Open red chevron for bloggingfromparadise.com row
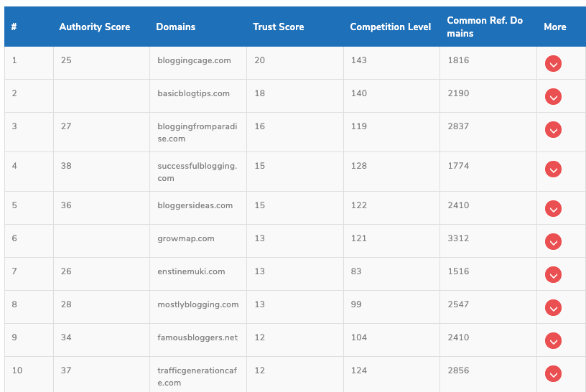The image size is (586, 392). [552, 130]
